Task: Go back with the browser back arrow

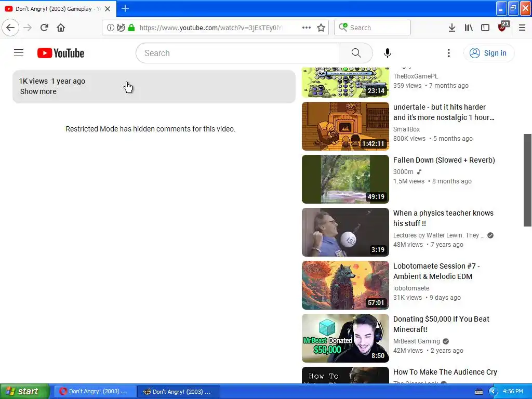Action: point(10,28)
